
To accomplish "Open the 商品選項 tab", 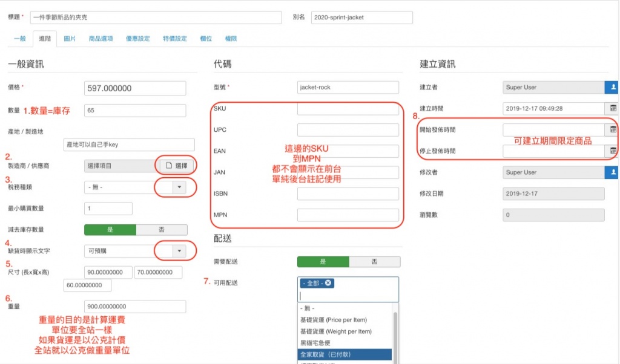I will [101, 39].
